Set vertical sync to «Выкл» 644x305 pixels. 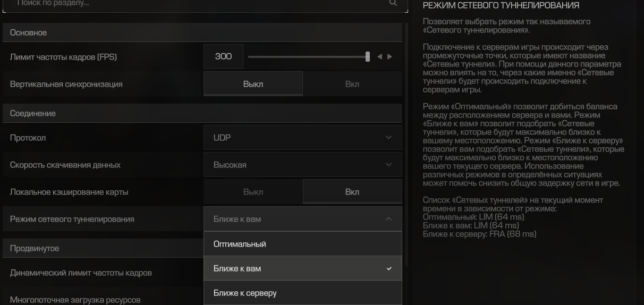pos(253,84)
